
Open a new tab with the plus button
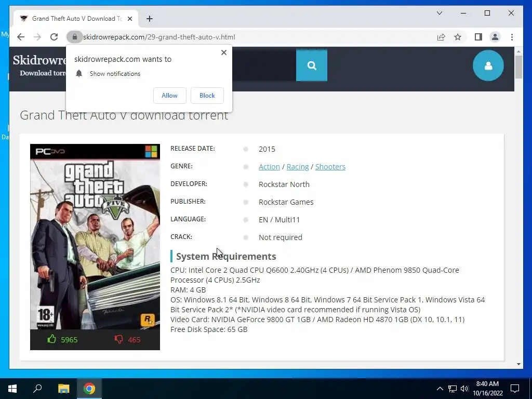pos(150,19)
